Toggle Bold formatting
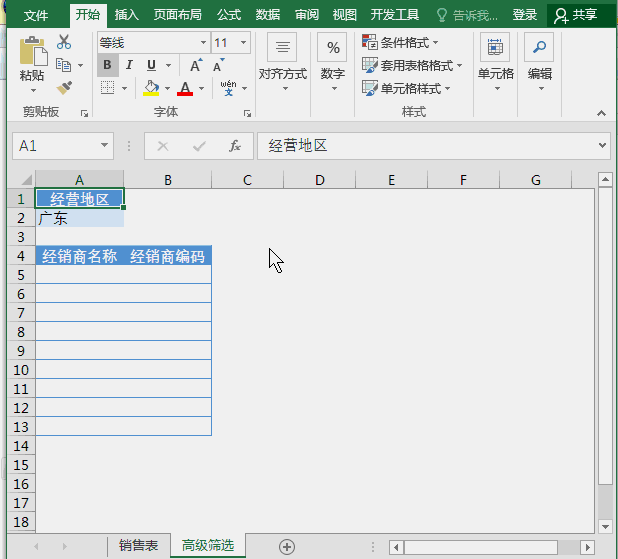This screenshot has width=618, height=559. pyautogui.click(x=108, y=65)
